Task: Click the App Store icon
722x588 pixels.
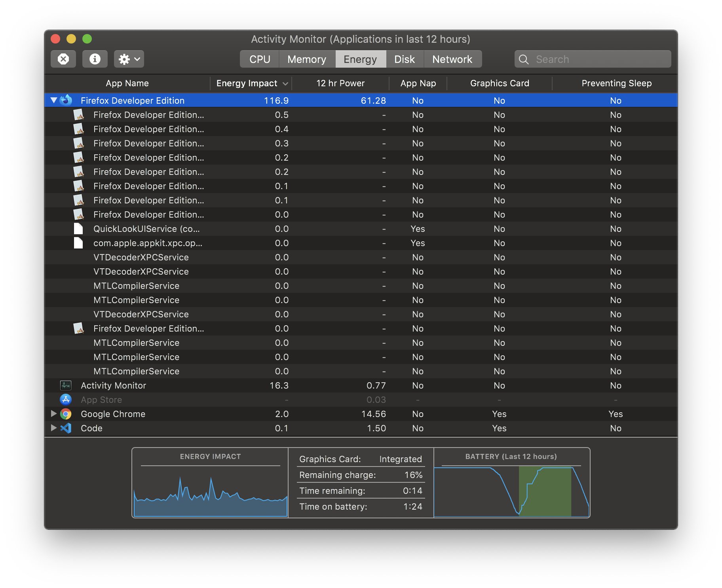Action: click(66, 399)
